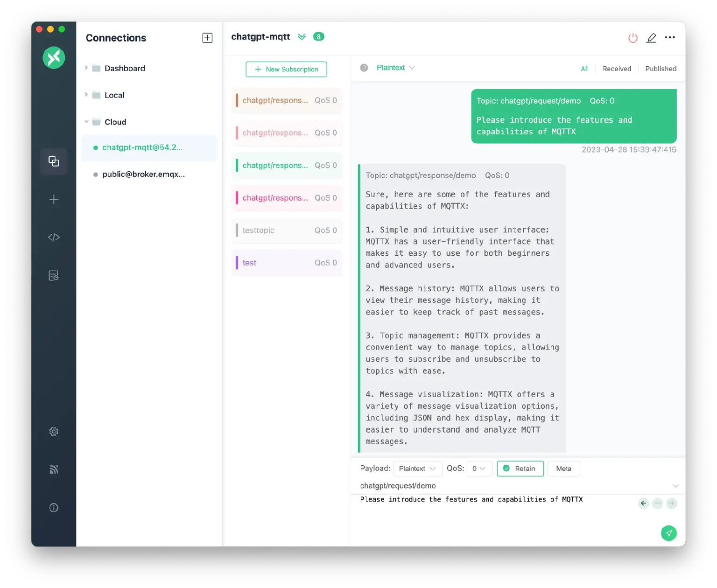
Task: Click the purple color bar of test subscription
Action: (x=237, y=263)
